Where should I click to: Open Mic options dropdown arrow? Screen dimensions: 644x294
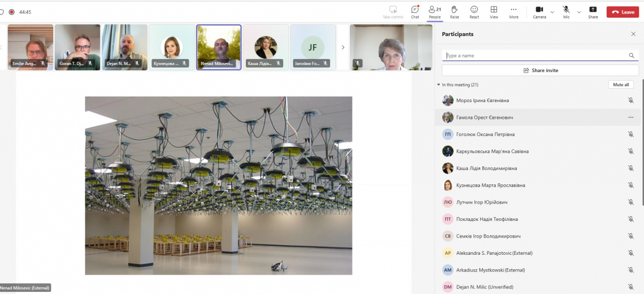tap(579, 11)
